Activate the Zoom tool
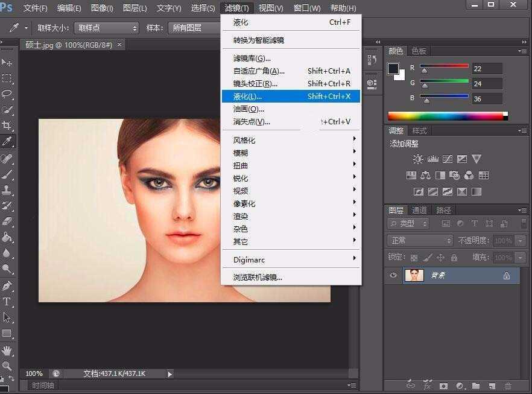 click(x=8, y=366)
